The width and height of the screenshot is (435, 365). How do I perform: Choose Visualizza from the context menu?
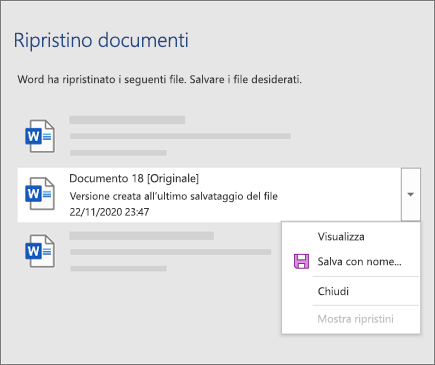point(341,237)
